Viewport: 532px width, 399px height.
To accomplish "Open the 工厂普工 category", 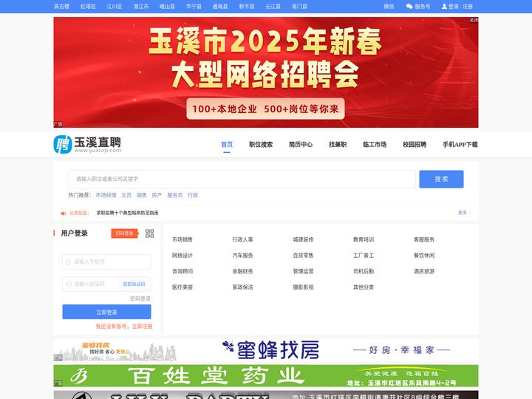I will [364, 256].
